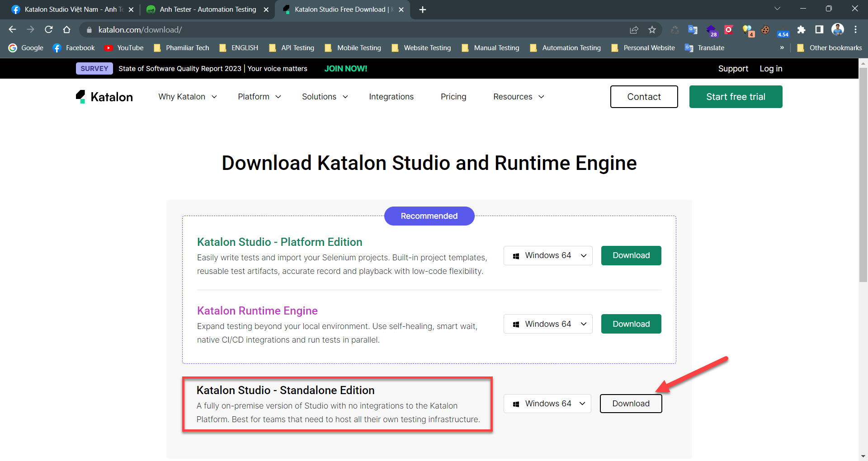Expand the Resources menu
Image resolution: width=868 pixels, height=461 pixels.
519,97
